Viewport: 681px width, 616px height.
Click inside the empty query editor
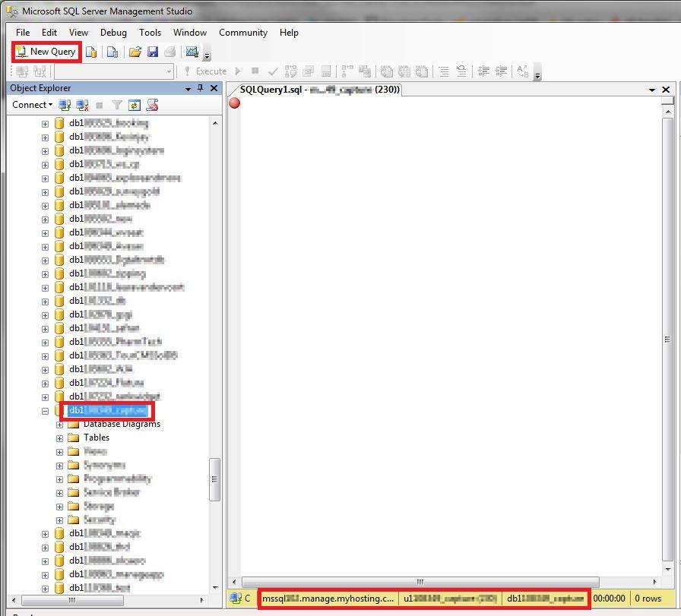[x=451, y=336]
